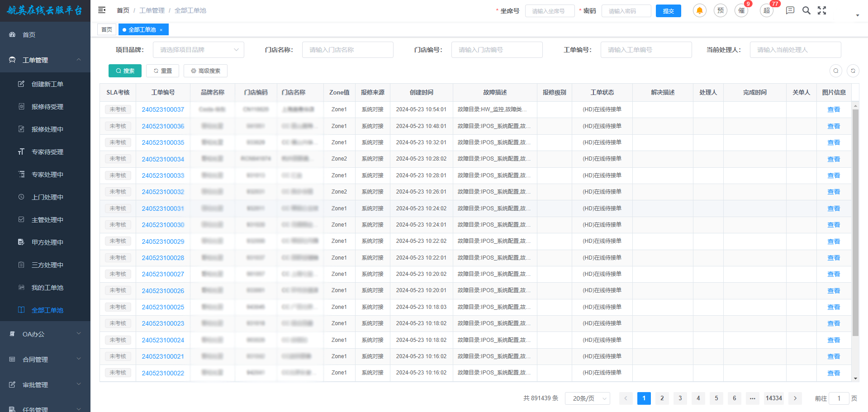The width and height of the screenshot is (868, 412).
Task: Click the 高级搜索 advanced search button
Action: pos(205,71)
